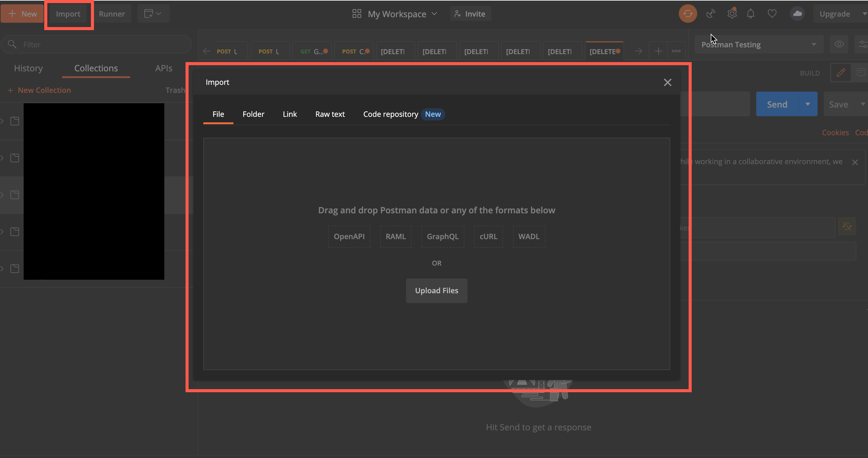
Task: Click the RAML format label
Action: 396,236
